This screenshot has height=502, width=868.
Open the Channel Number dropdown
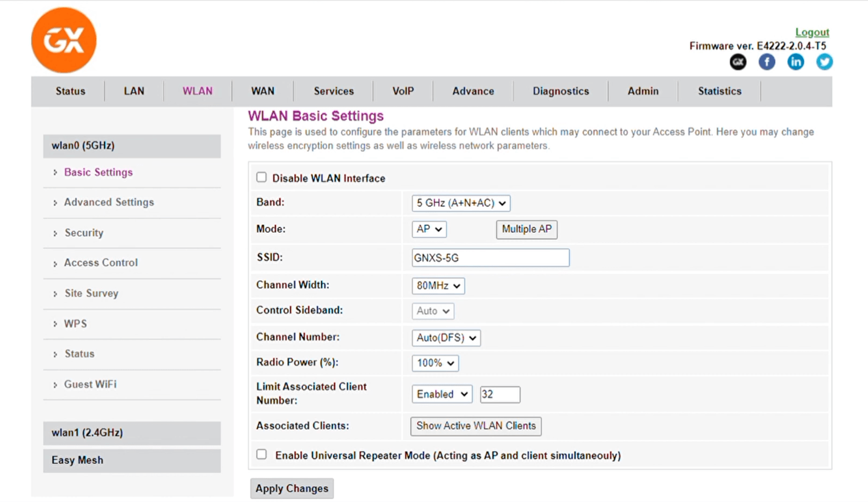point(446,338)
